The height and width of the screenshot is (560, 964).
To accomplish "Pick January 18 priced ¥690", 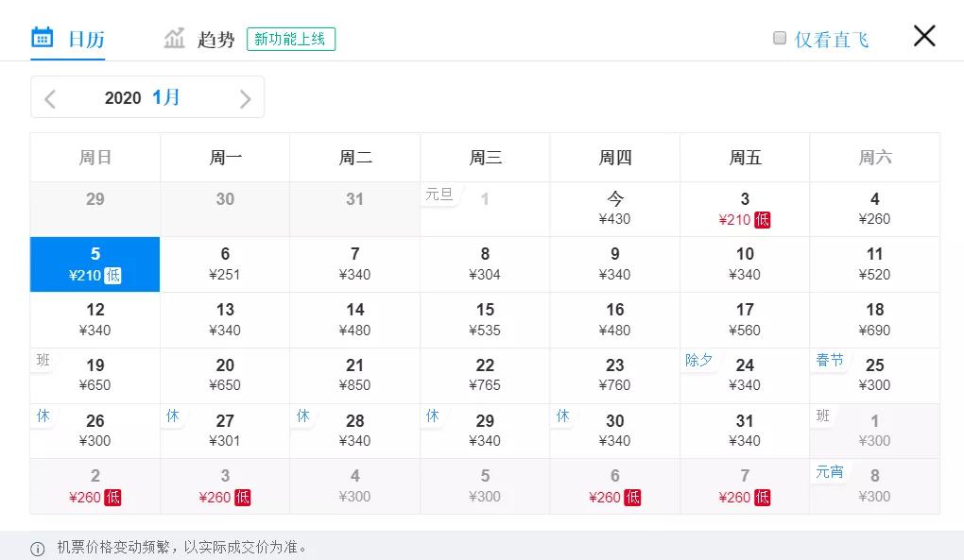I will [x=874, y=319].
